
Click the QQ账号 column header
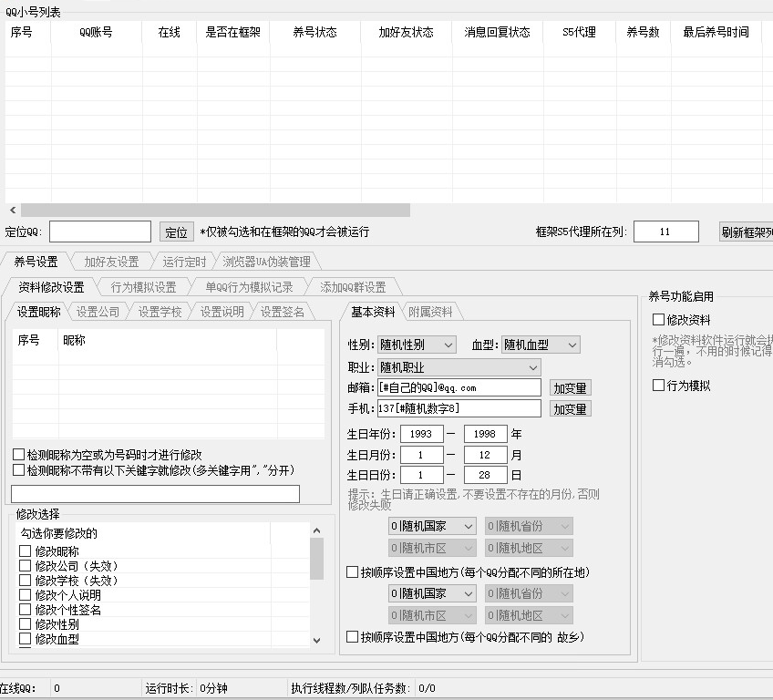point(96,33)
